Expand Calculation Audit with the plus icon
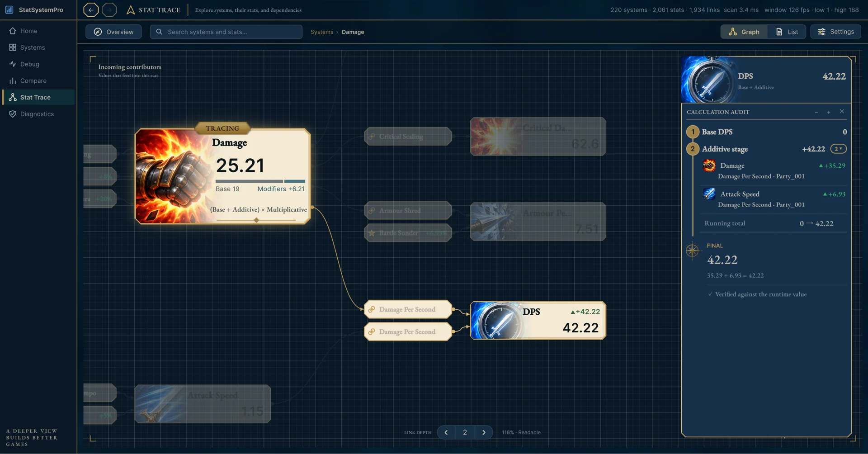The width and height of the screenshot is (868, 454). pos(829,112)
